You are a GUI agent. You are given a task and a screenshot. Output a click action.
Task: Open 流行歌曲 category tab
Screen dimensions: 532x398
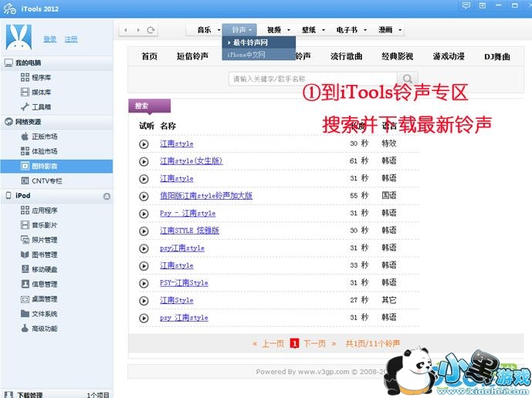click(347, 56)
